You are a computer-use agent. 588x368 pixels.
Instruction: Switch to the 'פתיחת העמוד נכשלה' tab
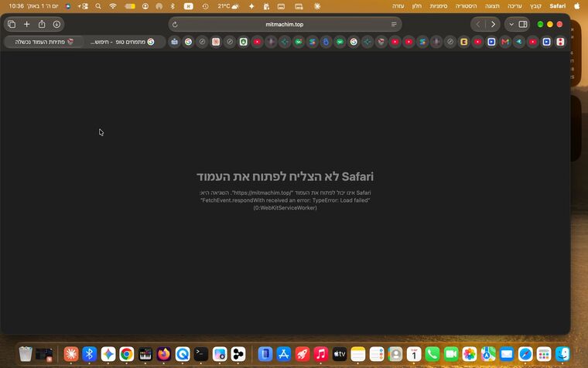tap(44, 42)
